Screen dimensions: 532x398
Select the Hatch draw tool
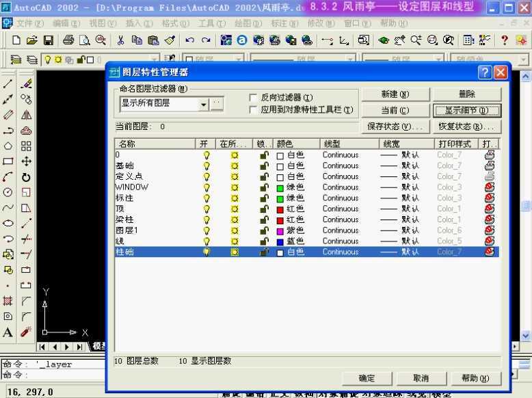[8, 301]
